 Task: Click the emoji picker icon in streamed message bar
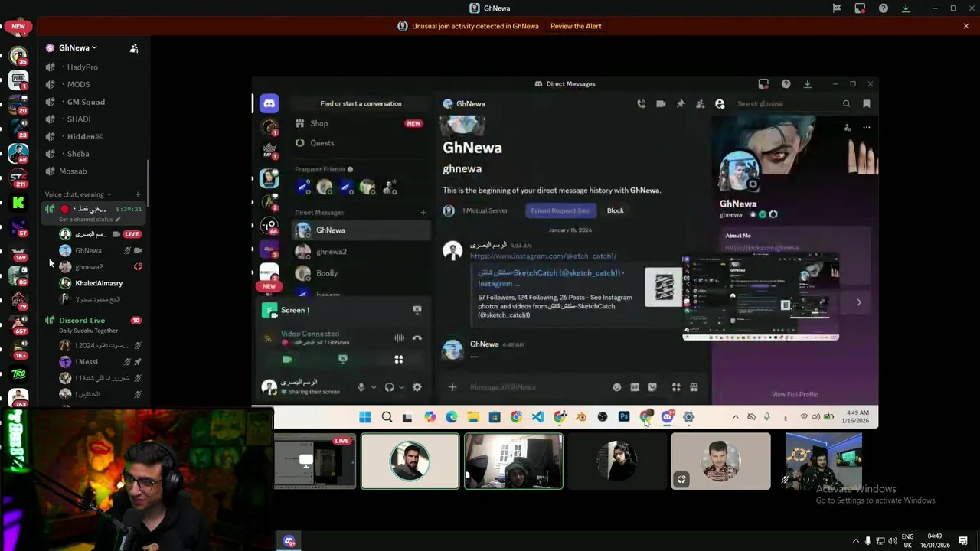(x=617, y=387)
